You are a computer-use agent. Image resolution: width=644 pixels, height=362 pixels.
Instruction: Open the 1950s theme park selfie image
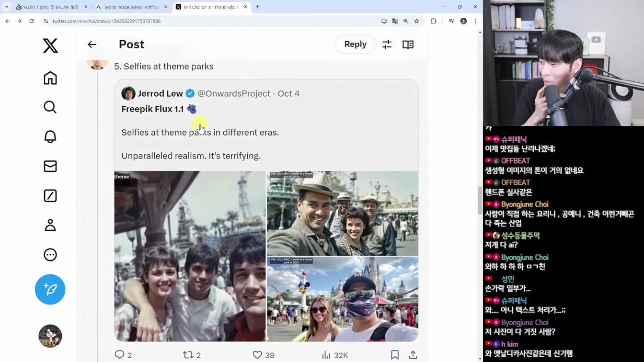(x=343, y=213)
